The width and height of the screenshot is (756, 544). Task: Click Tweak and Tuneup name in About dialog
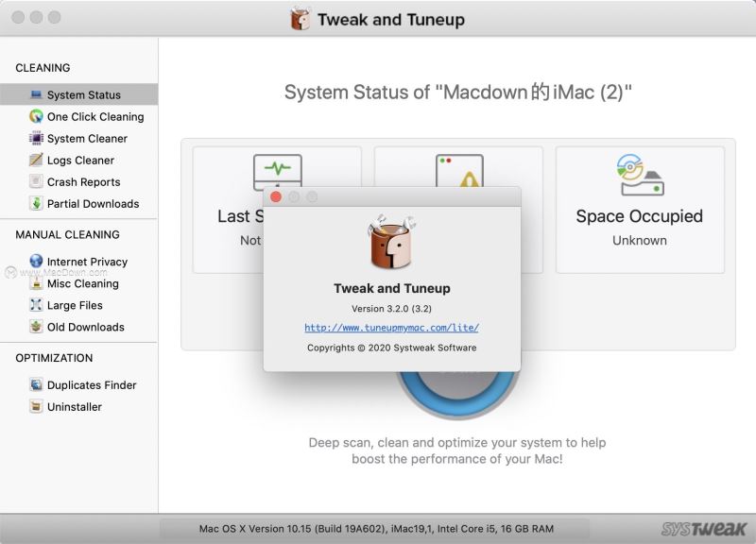pyautogui.click(x=391, y=288)
